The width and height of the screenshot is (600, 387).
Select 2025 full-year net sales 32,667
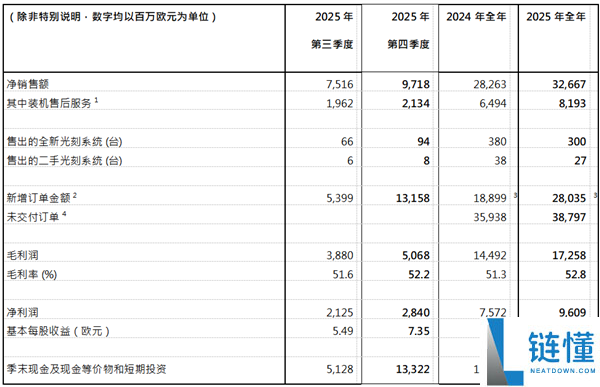tap(569, 84)
